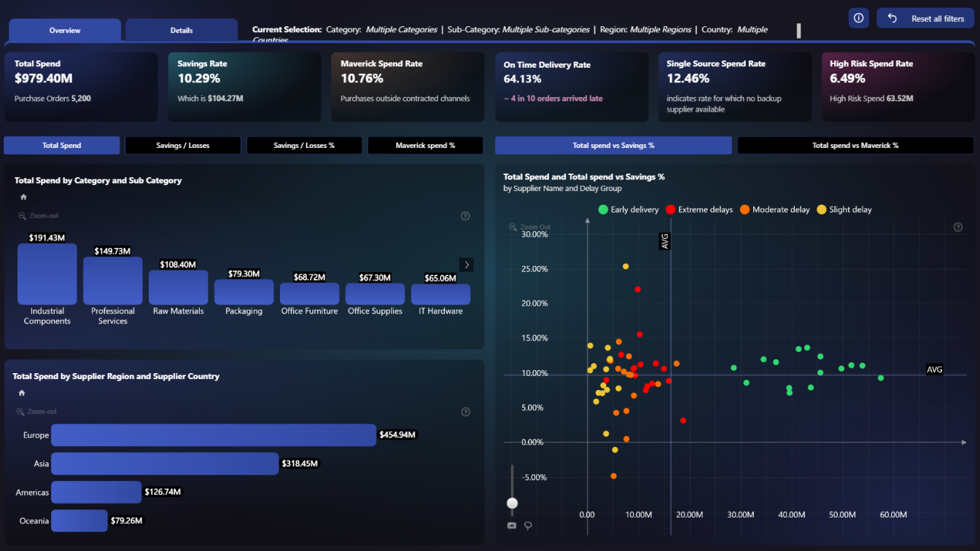Select the lasso selection tool under the scatter chart
Viewport: 980px width, 551px height.
527,525
